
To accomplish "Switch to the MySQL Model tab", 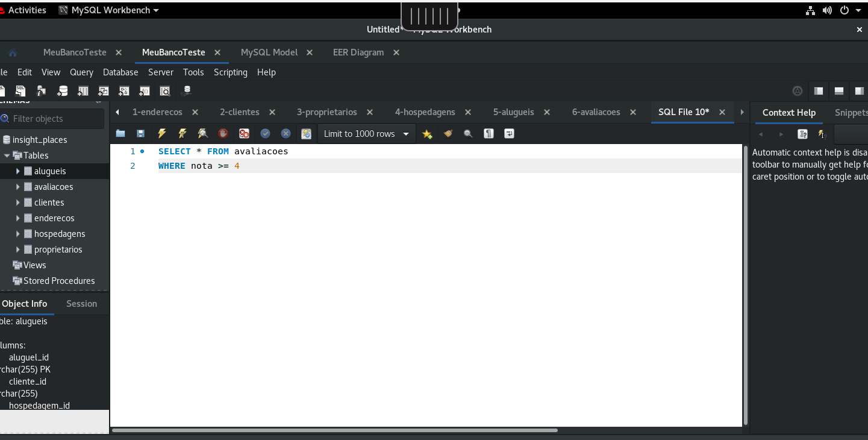I will (269, 52).
